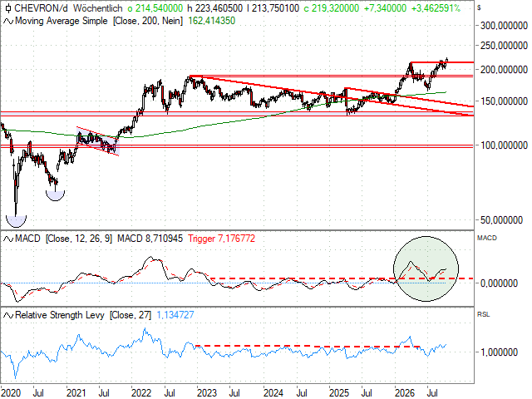The image size is (532, 399).
Task: Click the Trigger value 7,176772
Action: pyautogui.click(x=236, y=239)
